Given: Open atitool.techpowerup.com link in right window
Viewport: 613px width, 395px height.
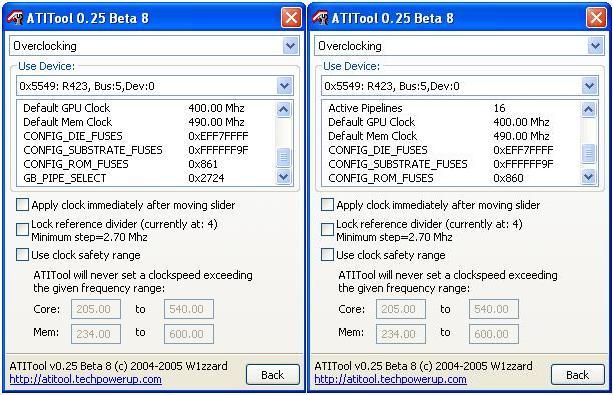Looking at the screenshot, I should (x=390, y=379).
